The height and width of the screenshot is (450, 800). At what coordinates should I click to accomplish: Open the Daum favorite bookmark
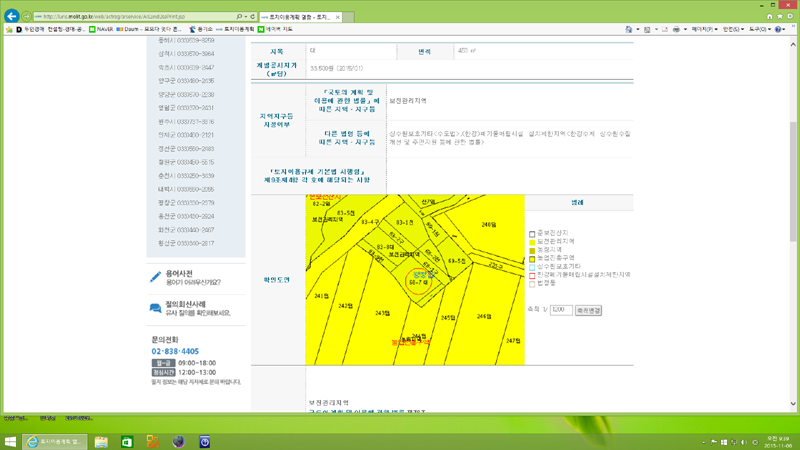click(149, 30)
